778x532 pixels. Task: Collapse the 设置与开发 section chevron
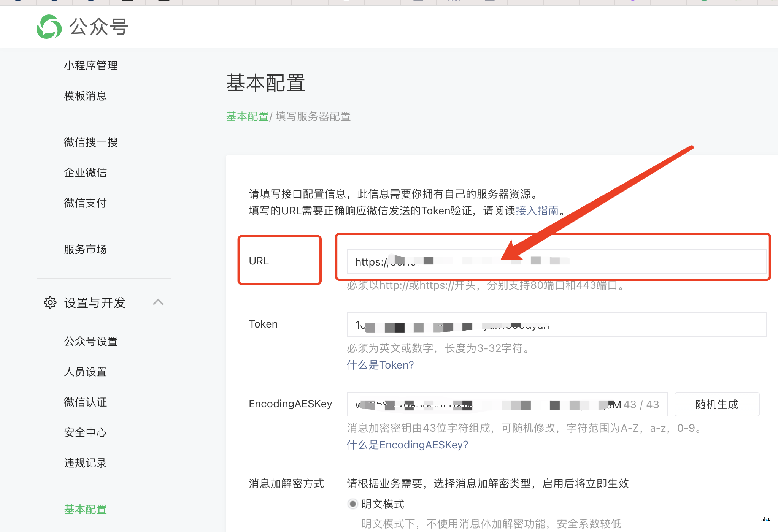(158, 302)
